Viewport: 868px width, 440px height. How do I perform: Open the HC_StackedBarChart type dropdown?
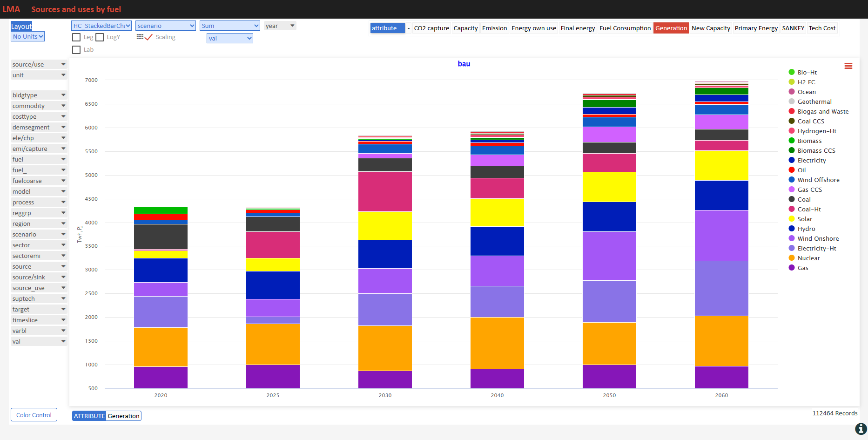coord(101,26)
